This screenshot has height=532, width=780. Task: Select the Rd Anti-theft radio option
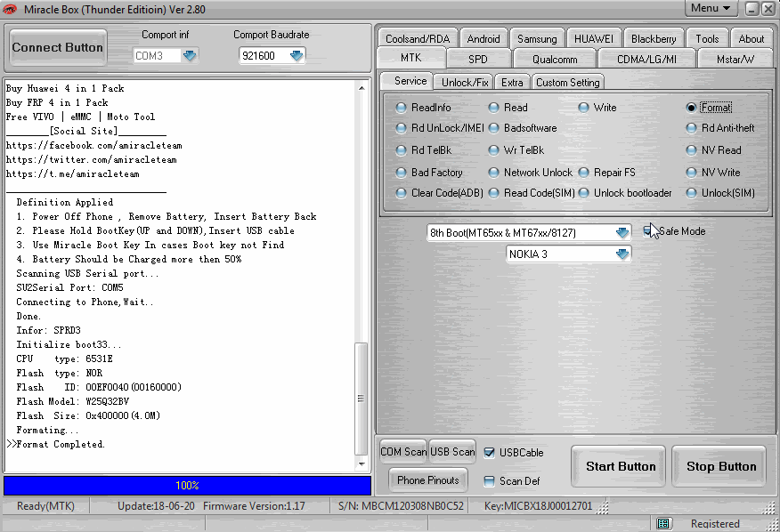692,128
